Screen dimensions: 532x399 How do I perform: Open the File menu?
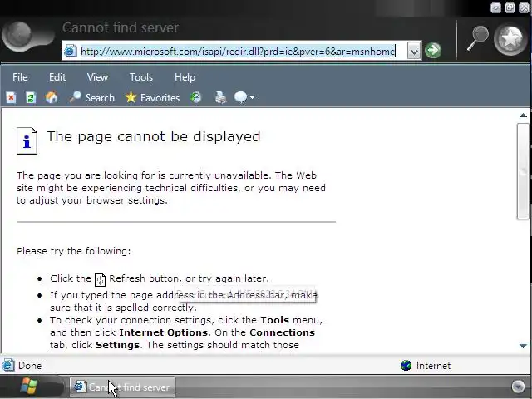[x=20, y=77]
